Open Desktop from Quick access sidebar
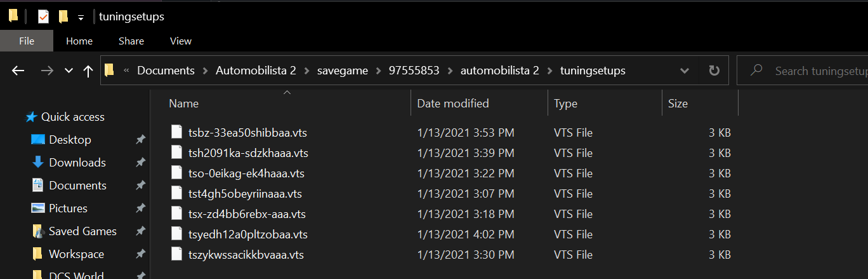The height and width of the screenshot is (279, 868). [70, 140]
